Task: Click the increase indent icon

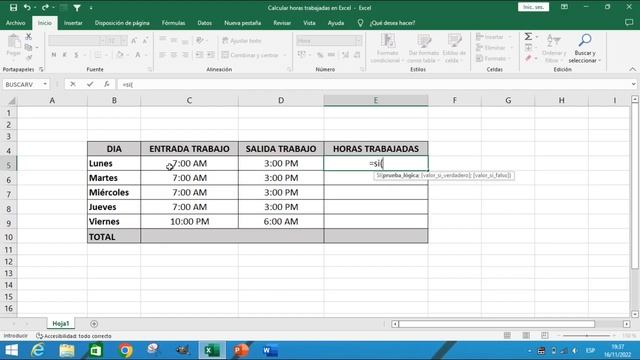Action: pos(211,55)
